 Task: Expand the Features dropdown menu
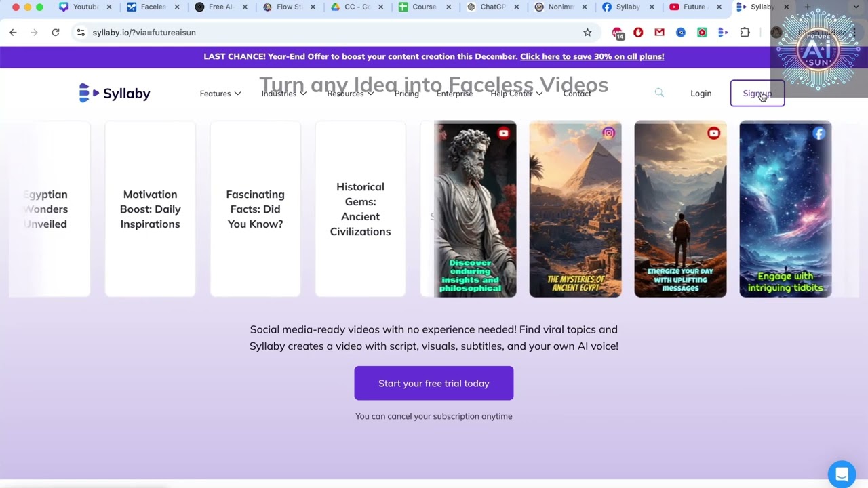pyautogui.click(x=220, y=94)
